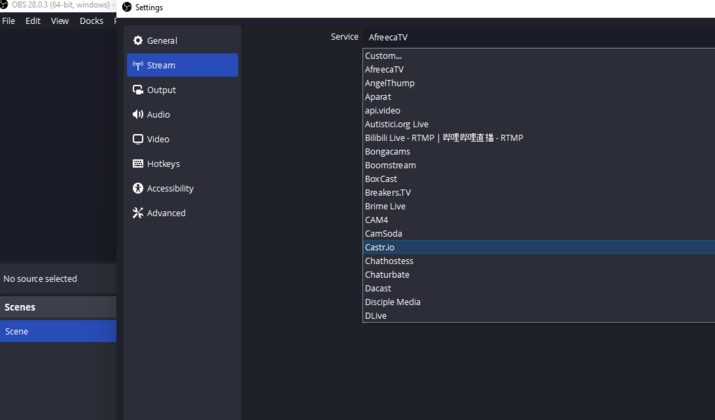
Task: Select Aparat streaming service
Action: coord(539,97)
